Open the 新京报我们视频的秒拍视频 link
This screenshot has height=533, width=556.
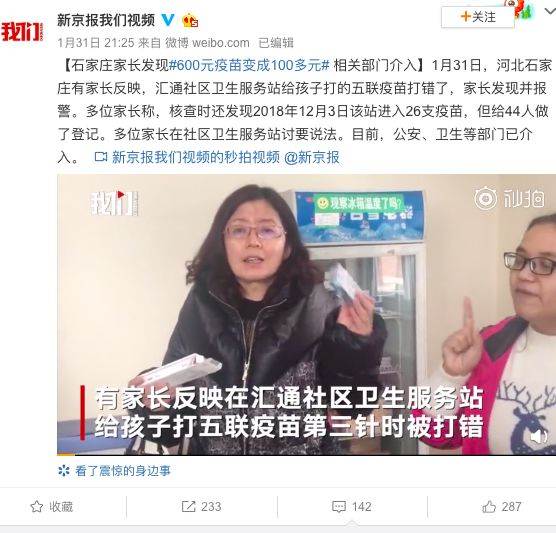tap(187, 157)
